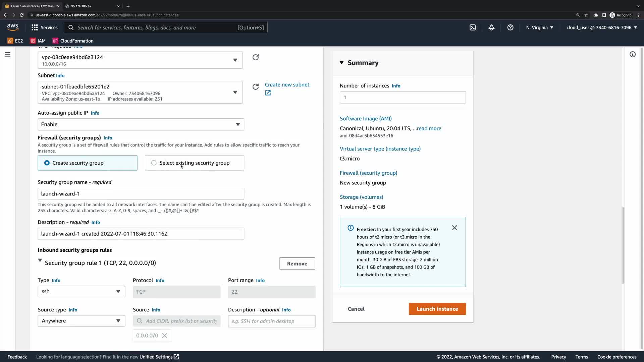Image resolution: width=644 pixels, height=362 pixels.
Task: Refresh the subnet list
Action: tap(256, 87)
